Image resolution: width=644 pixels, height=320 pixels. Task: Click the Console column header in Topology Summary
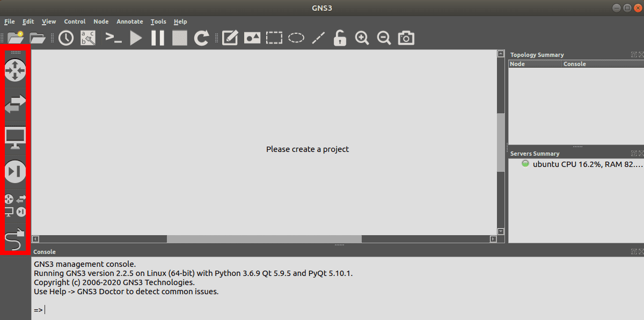[603, 64]
